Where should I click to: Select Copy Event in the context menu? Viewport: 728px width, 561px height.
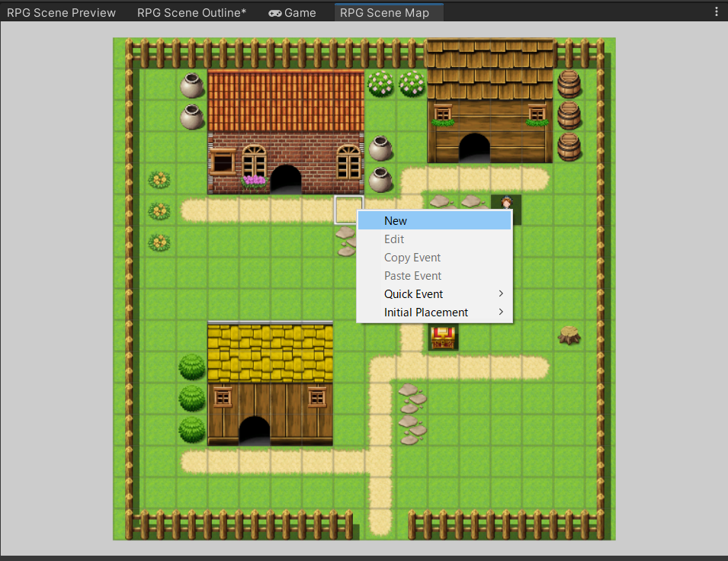point(435,258)
